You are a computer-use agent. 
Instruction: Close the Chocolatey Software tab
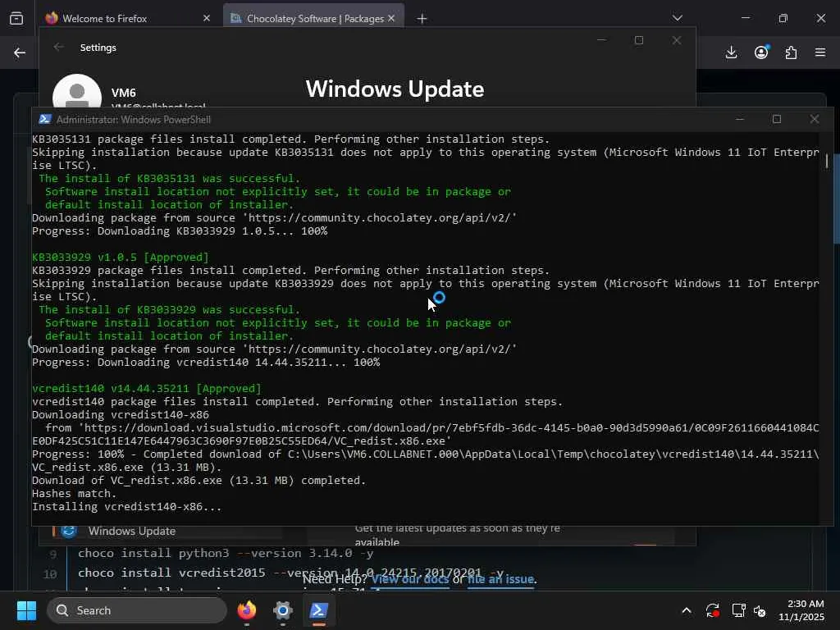[x=391, y=18]
